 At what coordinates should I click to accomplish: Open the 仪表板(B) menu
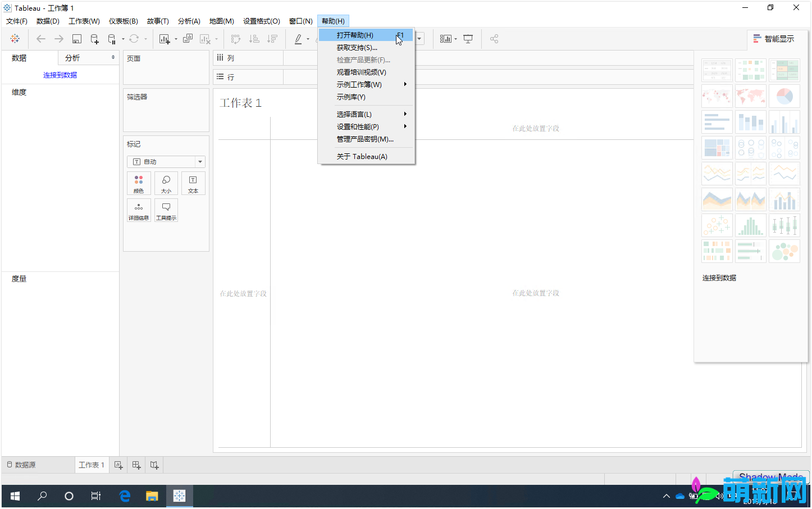(124, 21)
